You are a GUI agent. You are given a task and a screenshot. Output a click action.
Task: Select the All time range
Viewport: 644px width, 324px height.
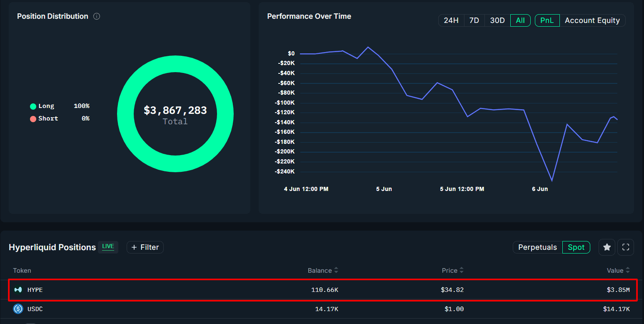(520, 20)
